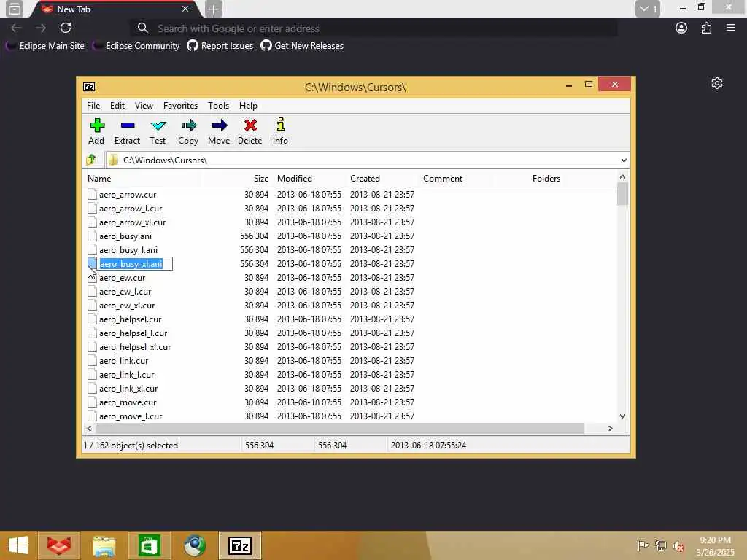Open Windows Store taskbar icon
Viewport: 747px width, 560px height.
[x=149, y=545]
